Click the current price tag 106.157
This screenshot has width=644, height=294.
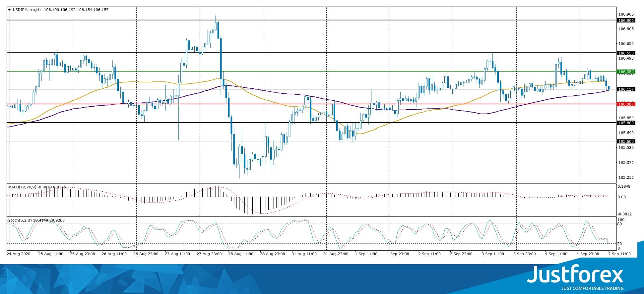coord(626,89)
